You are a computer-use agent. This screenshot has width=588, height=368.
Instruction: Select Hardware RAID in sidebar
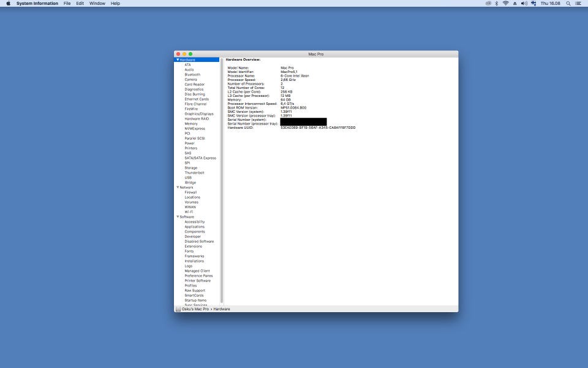pos(197,118)
